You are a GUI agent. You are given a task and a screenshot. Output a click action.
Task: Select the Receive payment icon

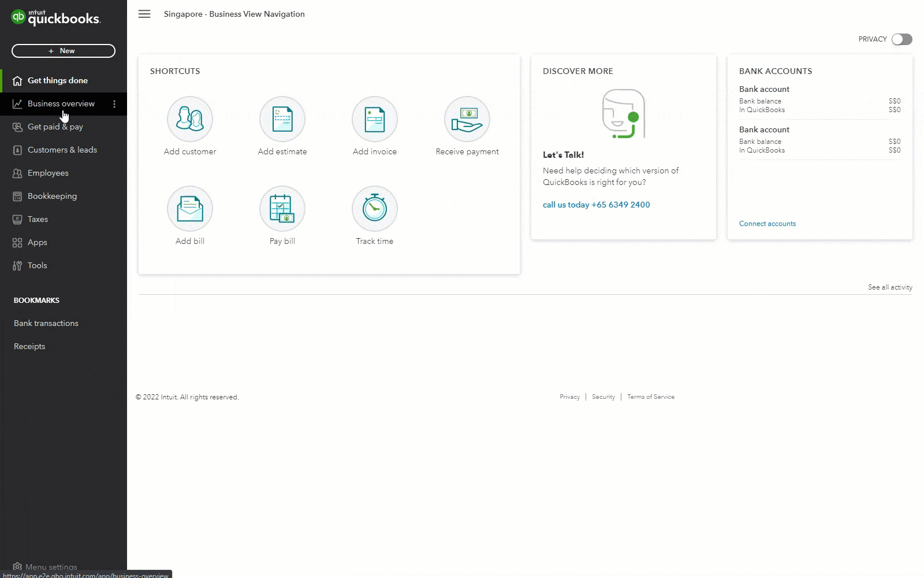[x=467, y=119]
